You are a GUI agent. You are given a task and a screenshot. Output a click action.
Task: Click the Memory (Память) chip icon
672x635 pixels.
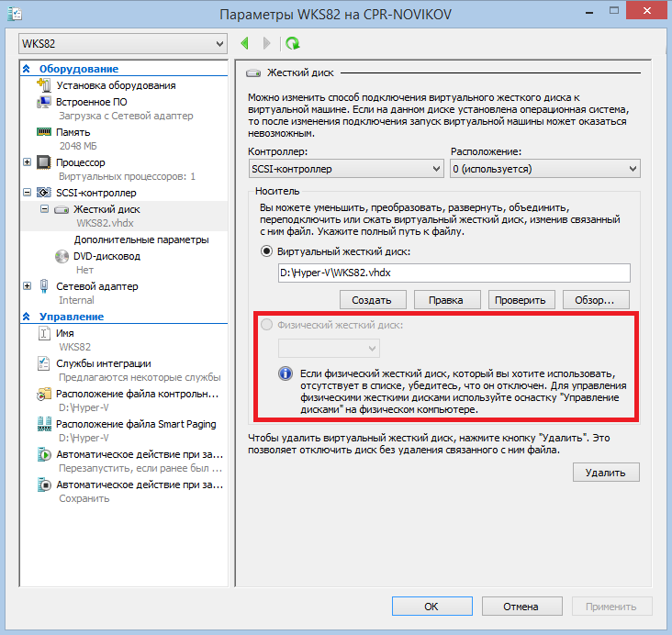[x=44, y=132]
